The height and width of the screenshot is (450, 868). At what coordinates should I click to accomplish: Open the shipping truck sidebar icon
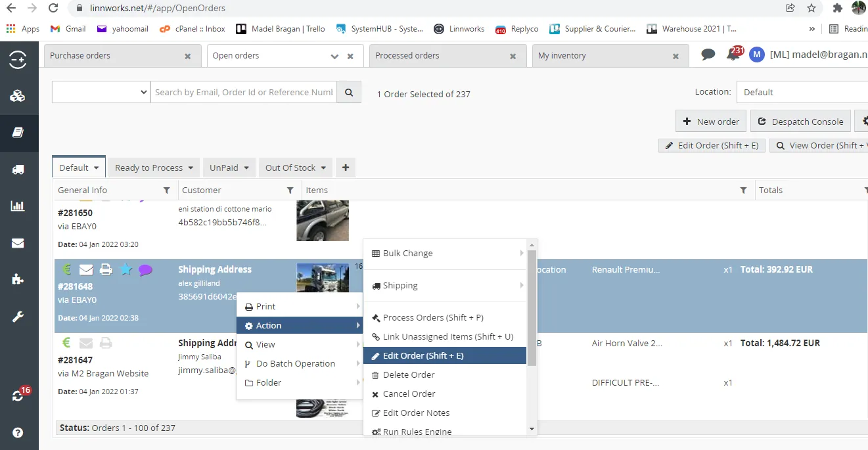[18, 169]
